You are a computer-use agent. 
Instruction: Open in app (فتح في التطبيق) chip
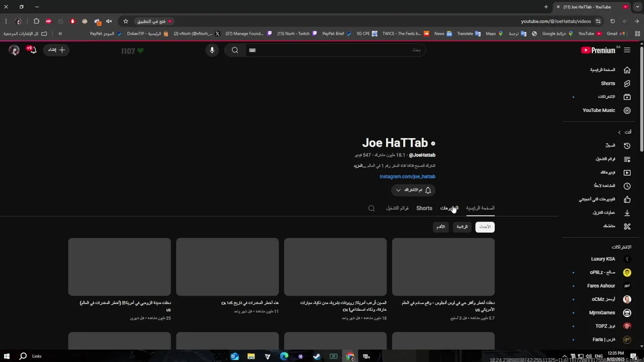tap(154, 21)
